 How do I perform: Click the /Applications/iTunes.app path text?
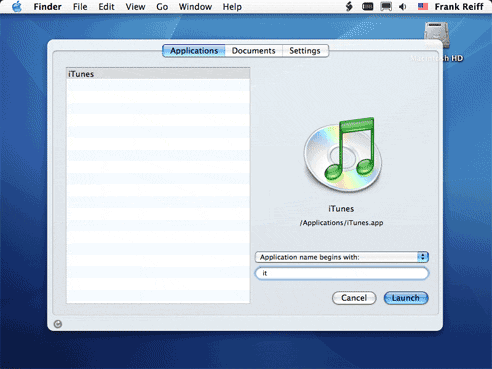click(341, 223)
